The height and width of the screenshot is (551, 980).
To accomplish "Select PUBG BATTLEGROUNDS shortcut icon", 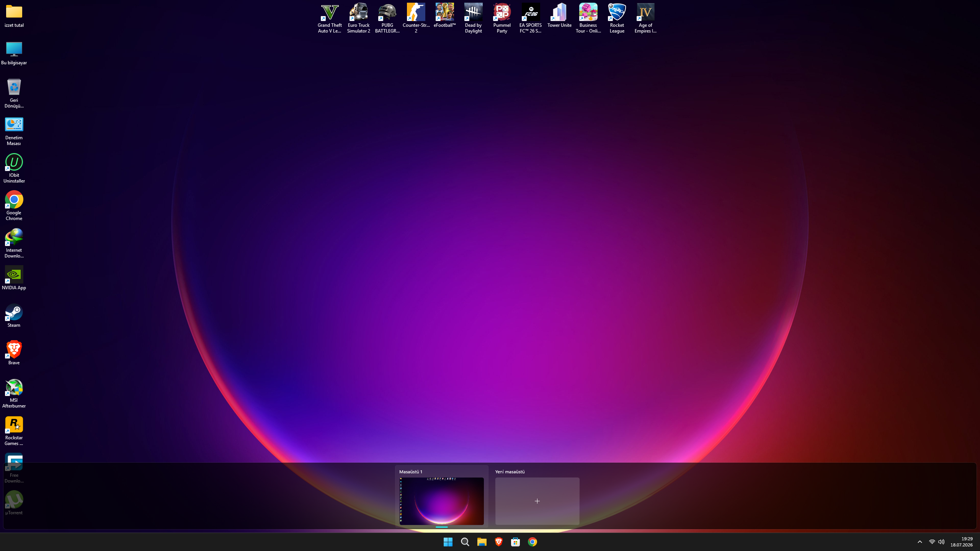I will [387, 18].
